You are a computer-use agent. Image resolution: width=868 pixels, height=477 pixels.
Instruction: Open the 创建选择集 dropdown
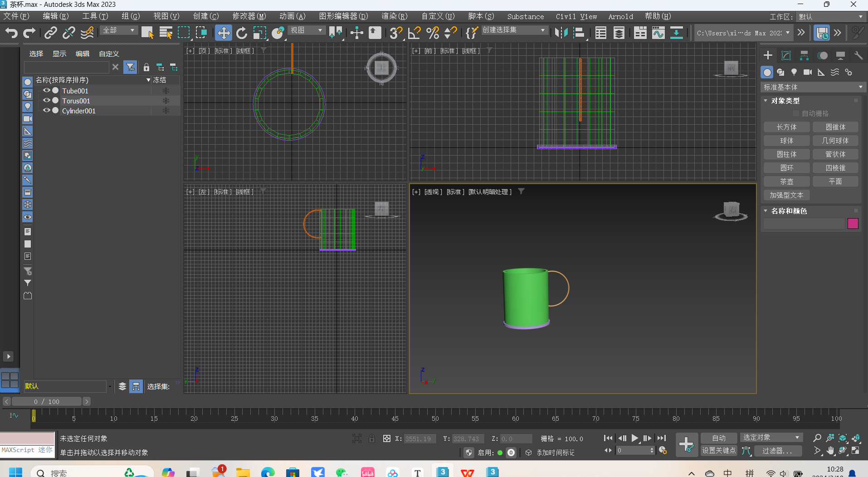pyautogui.click(x=514, y=30)
